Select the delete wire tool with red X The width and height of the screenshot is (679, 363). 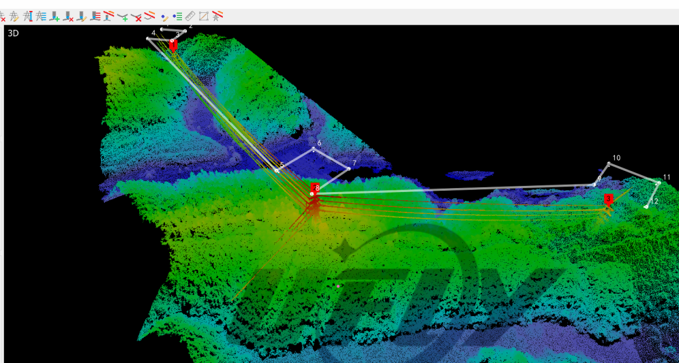(x=136, y=17)
